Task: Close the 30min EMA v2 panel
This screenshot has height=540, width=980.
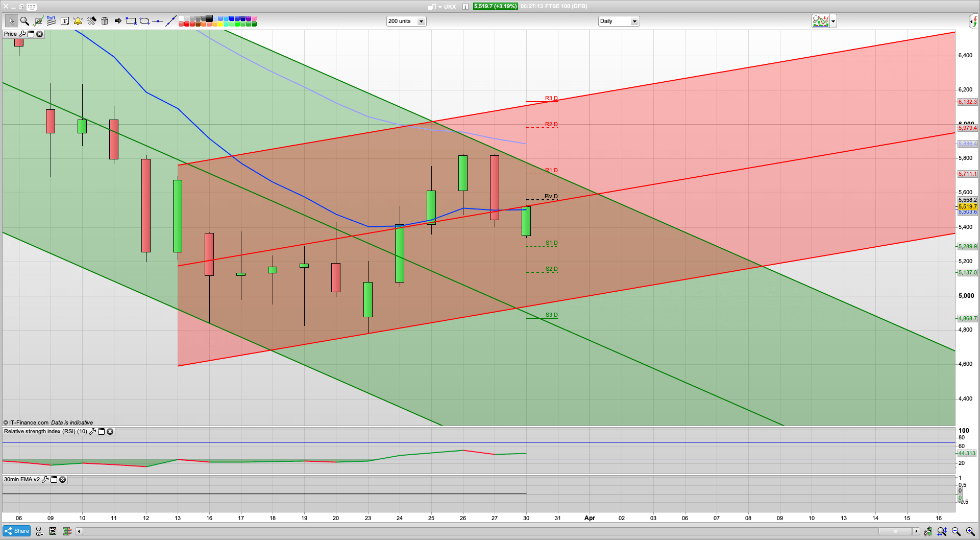Action: tap(62, 479)
